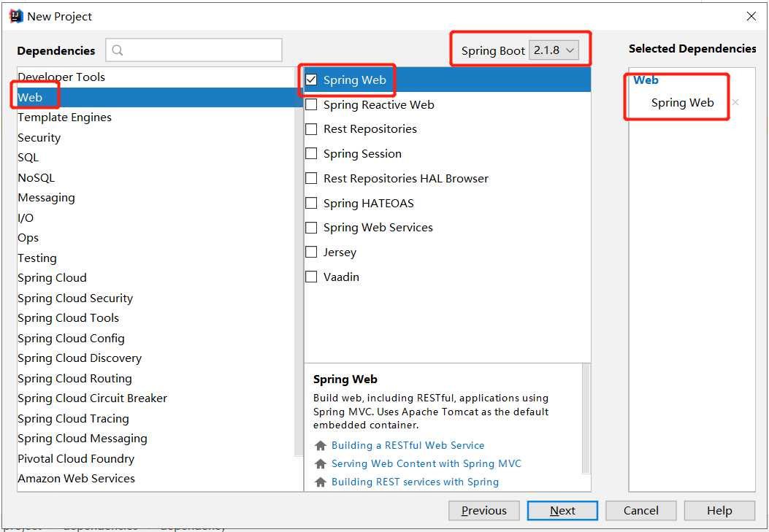Click the search magnifier icon in Dependencies field
This screenshot has height=532, width=769.
(x=118, y=50)
